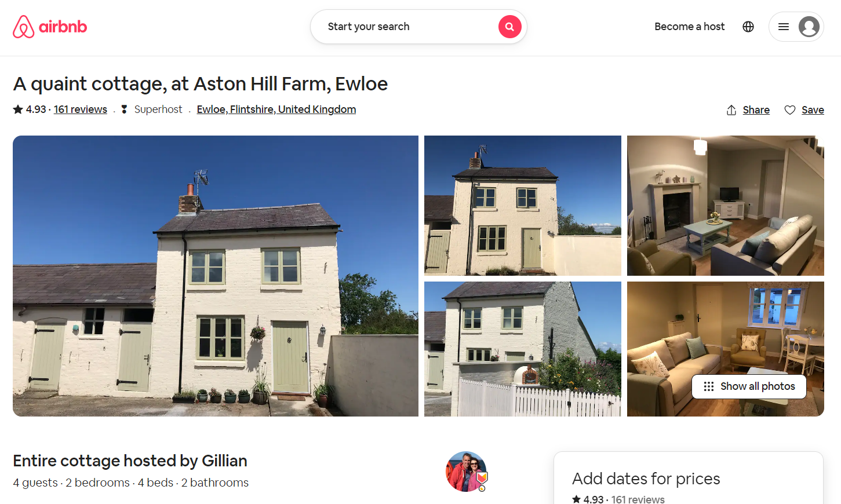Click host Gillian's profile picture
Screen dimensions: 841x504
[467, 472]
